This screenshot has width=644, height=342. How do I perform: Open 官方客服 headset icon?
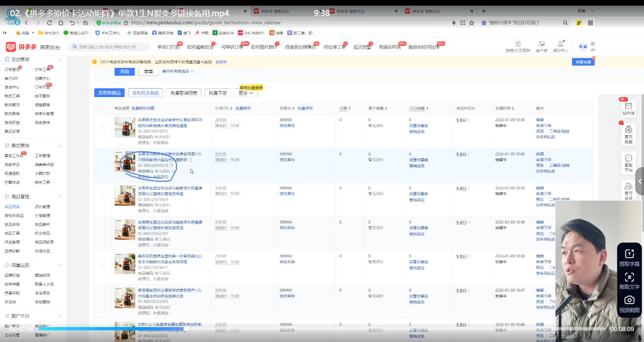628,130
